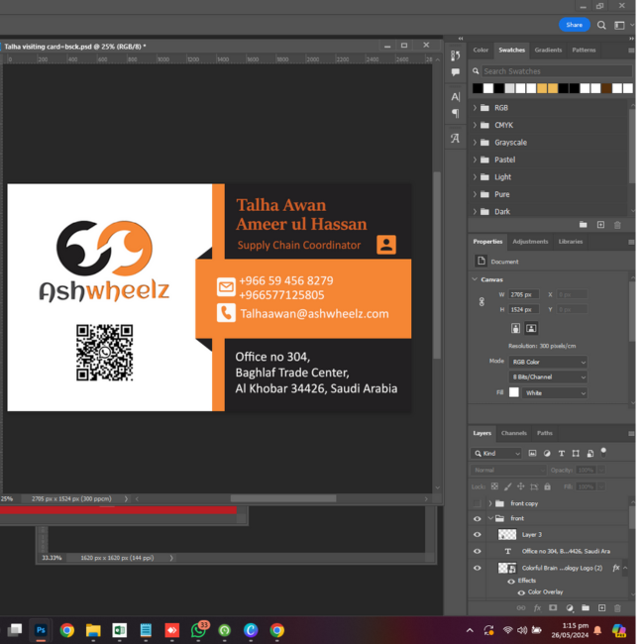Click delete swatch trash icon

point(617,225)
